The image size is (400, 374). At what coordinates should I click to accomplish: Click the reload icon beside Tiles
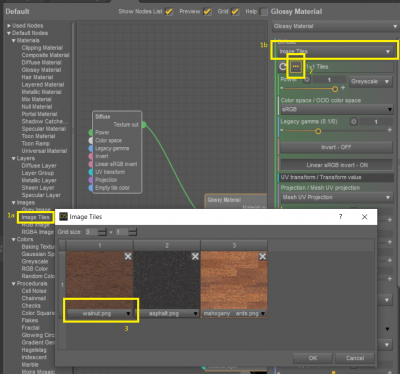pyautogui.click(x=283, y=67)
